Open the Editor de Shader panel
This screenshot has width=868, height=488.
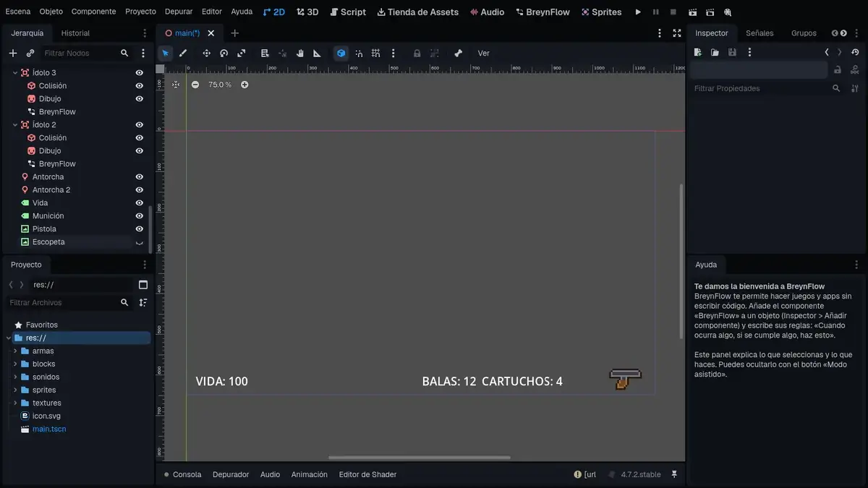[x=367, y=474]
